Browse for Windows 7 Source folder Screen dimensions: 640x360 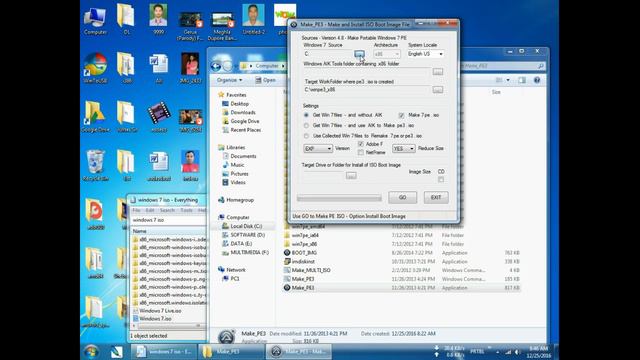359,54
